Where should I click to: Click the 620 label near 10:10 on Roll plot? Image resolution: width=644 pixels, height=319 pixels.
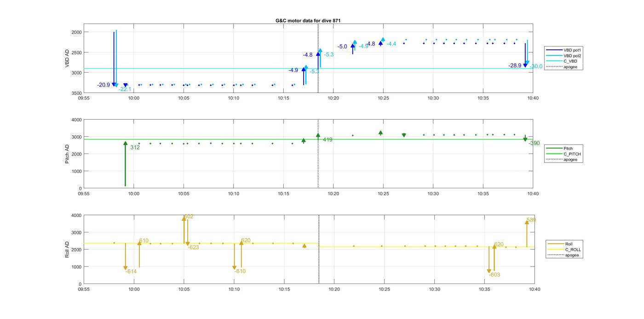click(246, 240)
